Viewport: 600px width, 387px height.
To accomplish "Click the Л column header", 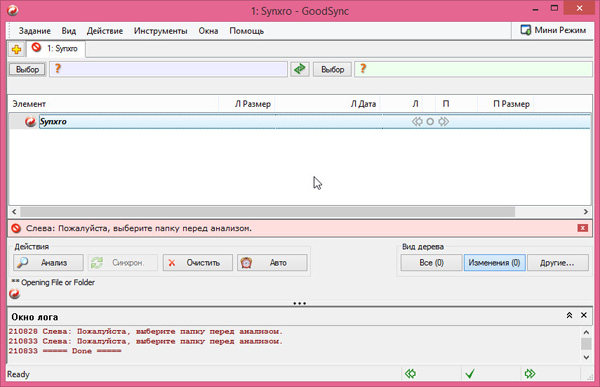I will click(416, 104).
